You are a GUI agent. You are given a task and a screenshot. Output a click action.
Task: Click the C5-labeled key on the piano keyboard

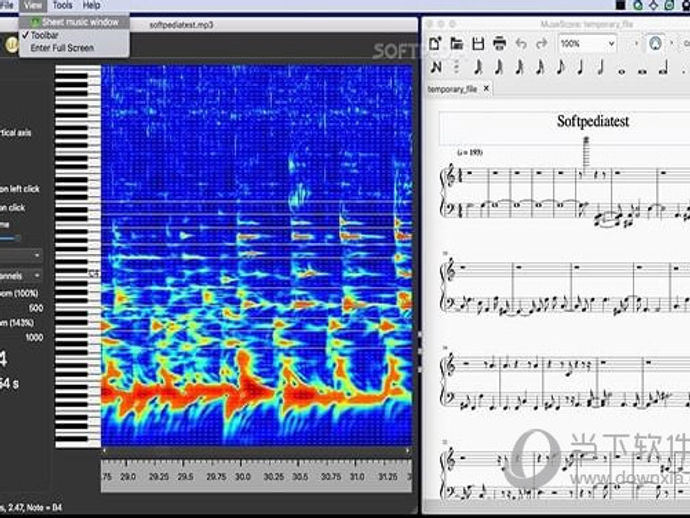94,275
